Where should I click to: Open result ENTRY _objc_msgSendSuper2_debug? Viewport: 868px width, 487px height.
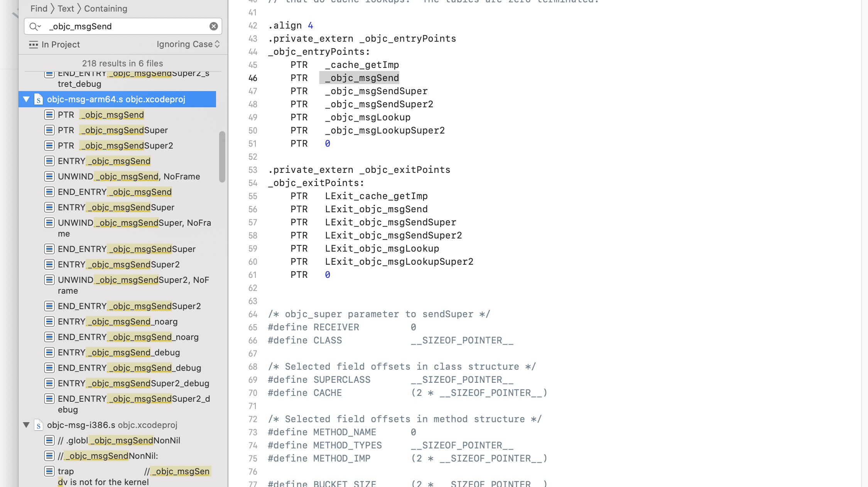[133, 383]
